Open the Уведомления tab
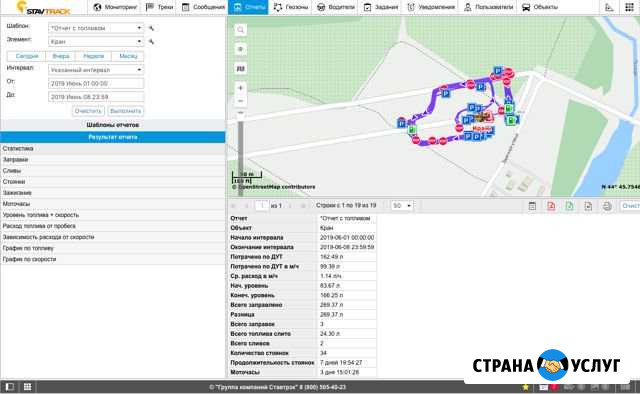The width and height of the screenshot is (640, 394). point(431,7)
